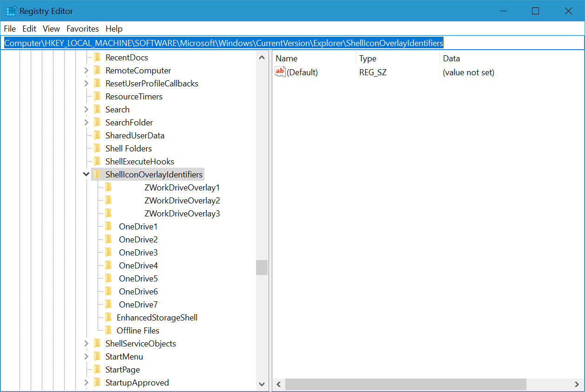The image size is (585, 392).
Task: Click the (Default) string value icon
Action: tap(280, 72)
